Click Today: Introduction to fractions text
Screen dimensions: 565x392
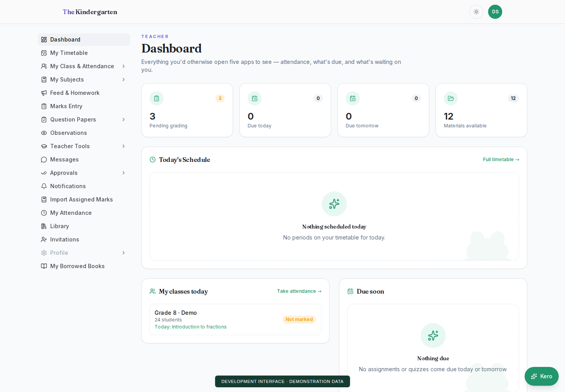pyautogui.click(x=191, y=327)
